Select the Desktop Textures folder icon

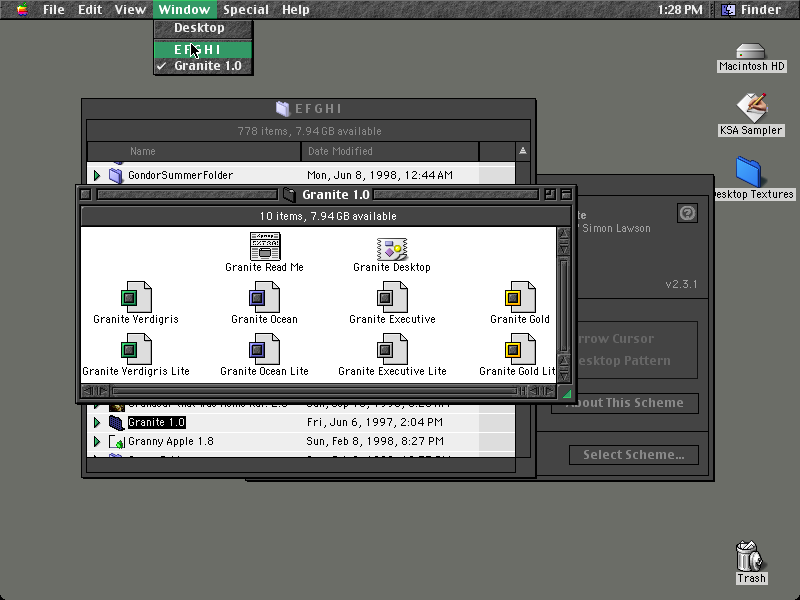click(748, 172)
